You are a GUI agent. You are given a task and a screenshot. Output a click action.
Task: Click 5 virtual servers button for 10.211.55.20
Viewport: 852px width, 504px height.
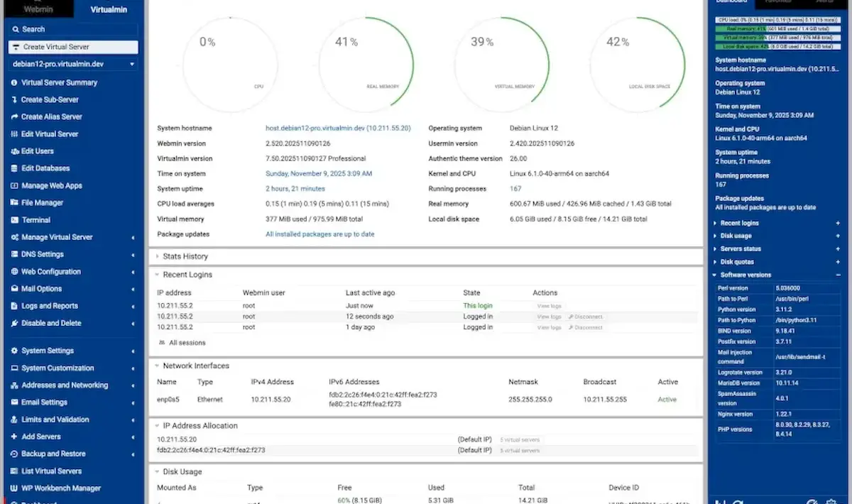click(520, 440)
